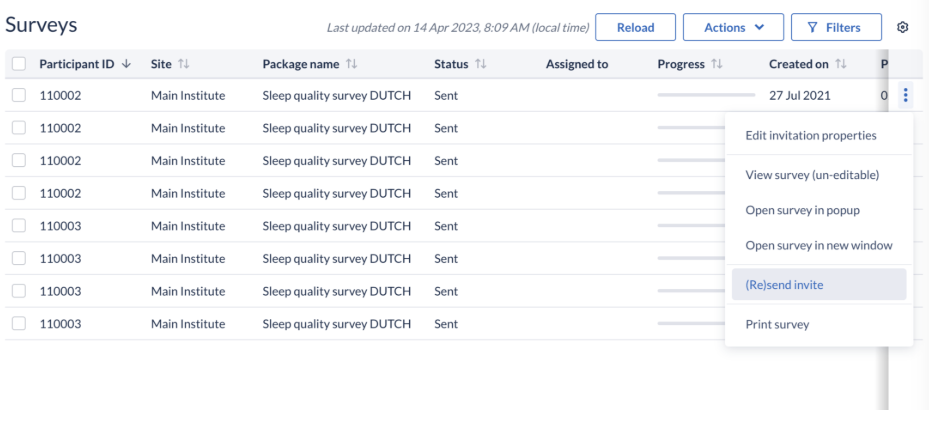Click the Created on sort icon

841,64
